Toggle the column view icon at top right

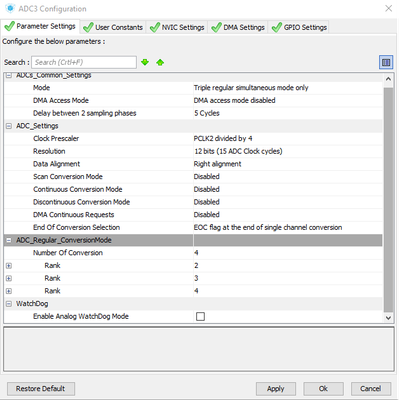click(x=386, y=62)
